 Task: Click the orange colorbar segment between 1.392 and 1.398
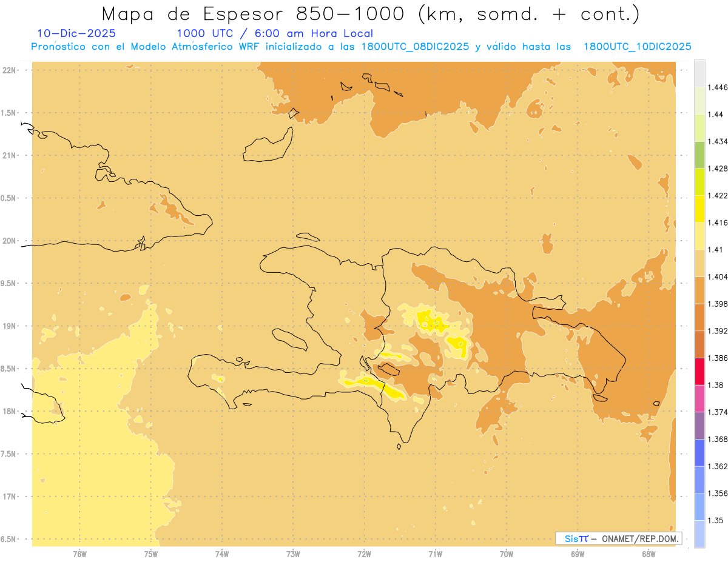[x=699, y=317]
